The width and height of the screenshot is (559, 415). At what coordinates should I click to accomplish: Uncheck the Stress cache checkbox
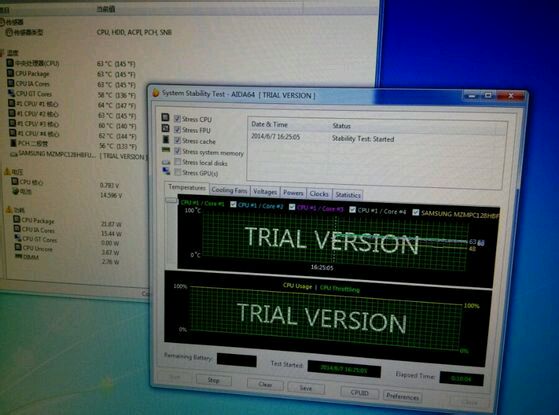coord(177,140)
